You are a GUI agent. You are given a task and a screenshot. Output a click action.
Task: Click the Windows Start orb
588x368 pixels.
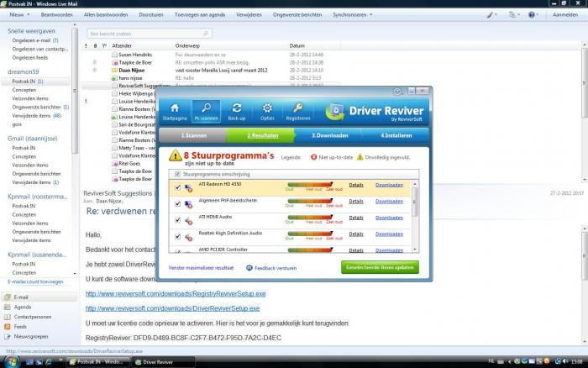tap(11, 361)
